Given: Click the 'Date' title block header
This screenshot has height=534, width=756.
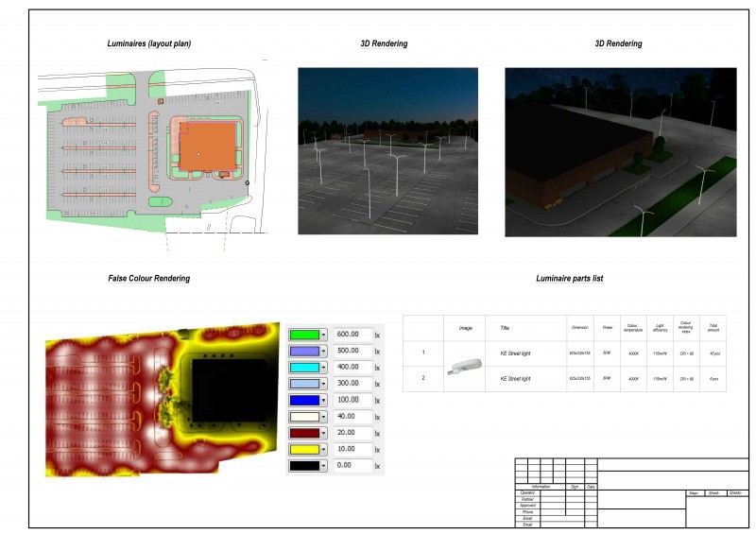Looking at the screenshot, I should click(591, 487).
